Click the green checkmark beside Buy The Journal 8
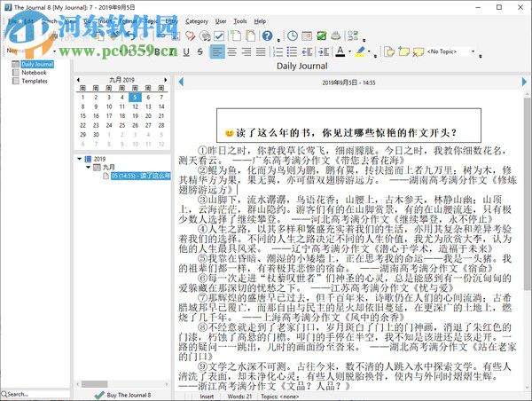This screenshot has width=532, height=401. (99, 395)
